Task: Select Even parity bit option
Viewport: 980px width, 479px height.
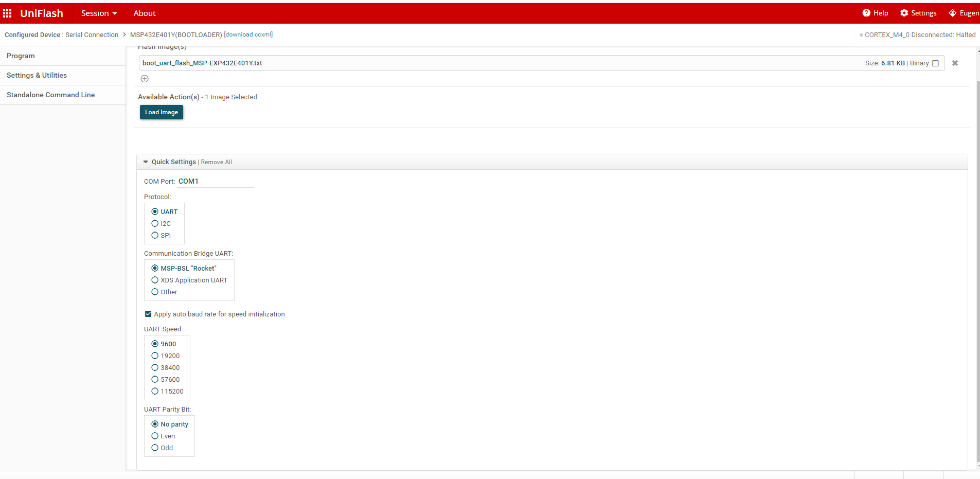Action: [x=155, y=436]
